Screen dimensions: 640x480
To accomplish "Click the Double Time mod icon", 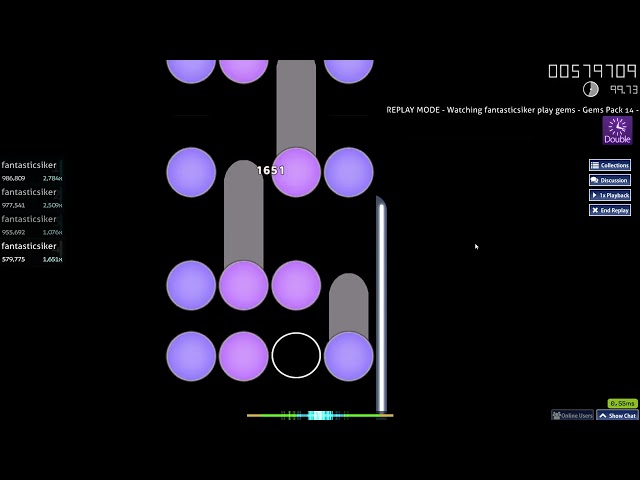I will [x=618, y=131].
